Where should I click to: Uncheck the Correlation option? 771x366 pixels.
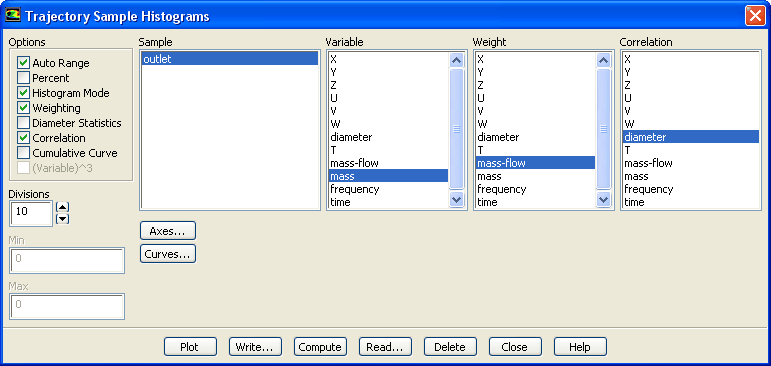23,138
